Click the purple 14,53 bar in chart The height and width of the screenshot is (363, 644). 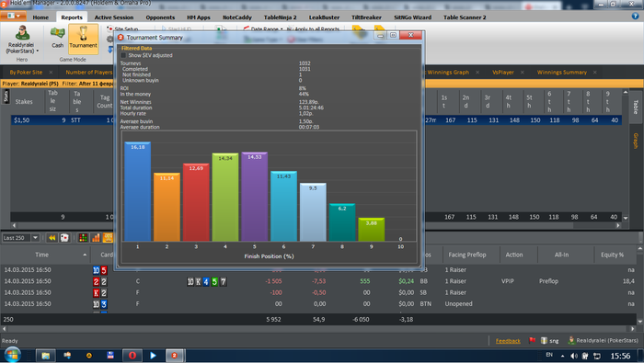(x=255, y=197)
